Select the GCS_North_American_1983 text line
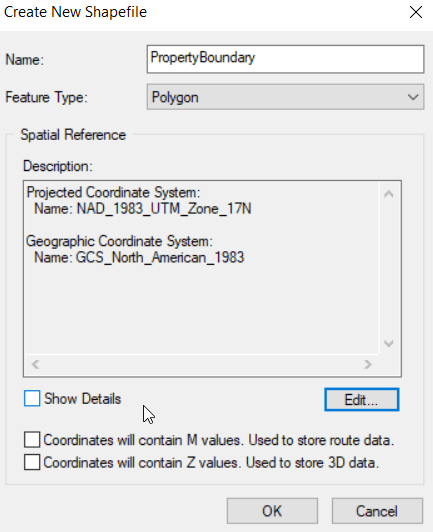This screenshot has width=433, height=532. [139, 257]
